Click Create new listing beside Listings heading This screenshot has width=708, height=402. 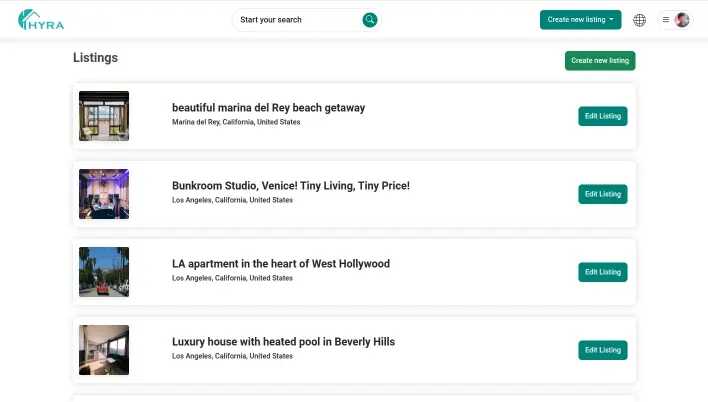point(600,61)
